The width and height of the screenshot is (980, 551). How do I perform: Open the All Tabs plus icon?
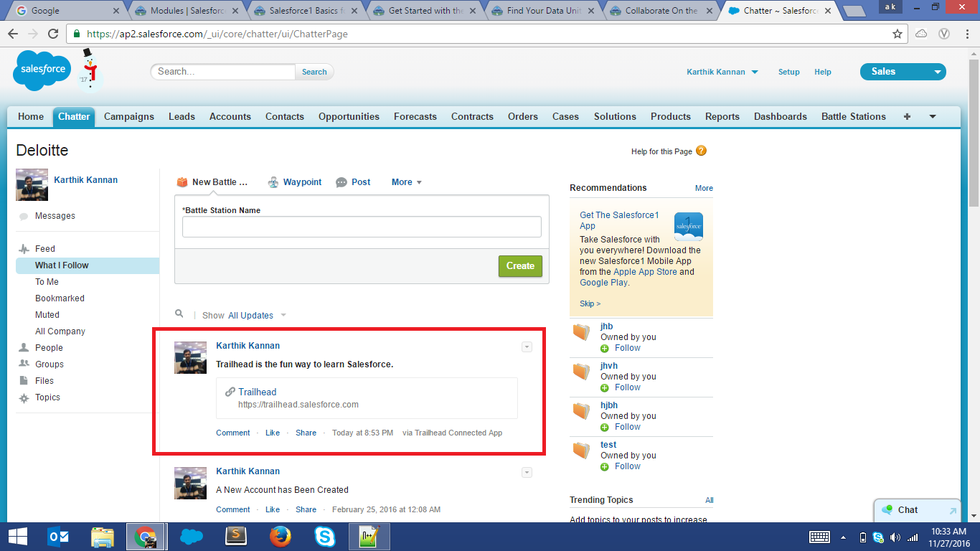[907, 116]
